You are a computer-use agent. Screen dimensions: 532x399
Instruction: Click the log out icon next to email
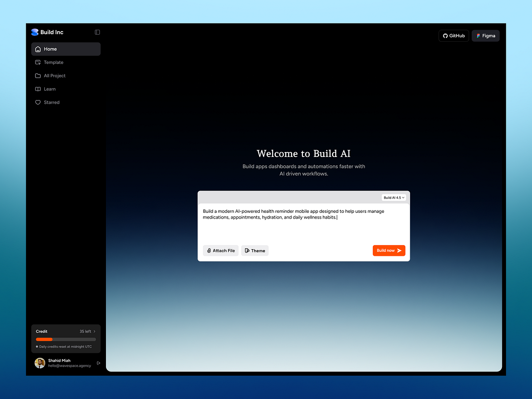coord(98,363)
